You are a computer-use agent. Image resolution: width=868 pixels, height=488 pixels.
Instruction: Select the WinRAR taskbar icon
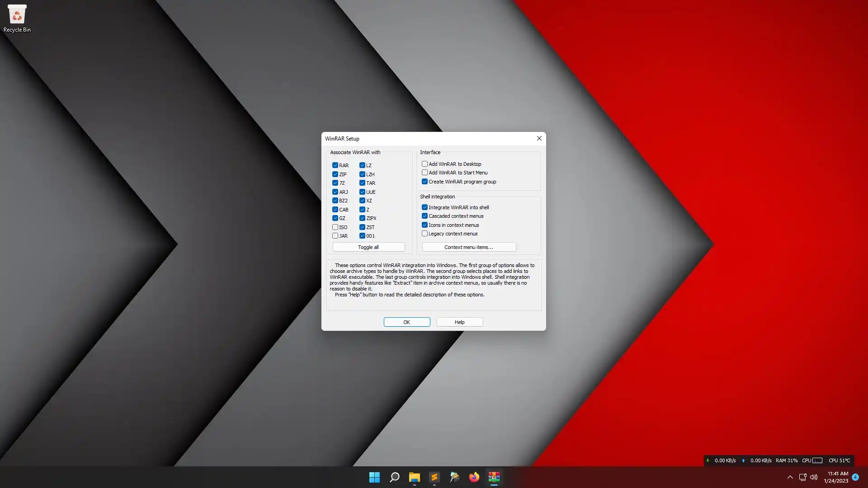point(494,477)
